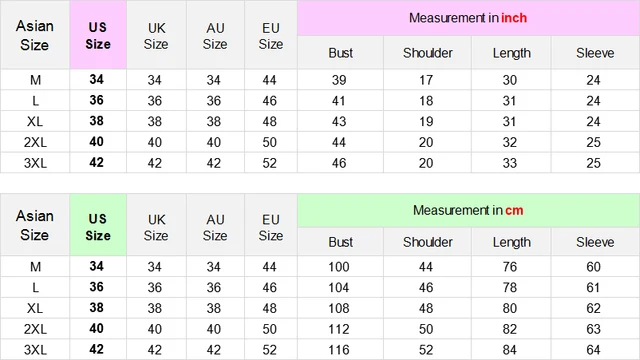Click the Asian Size header in top table
The image size is (640, 360).
tap(35, 35)
